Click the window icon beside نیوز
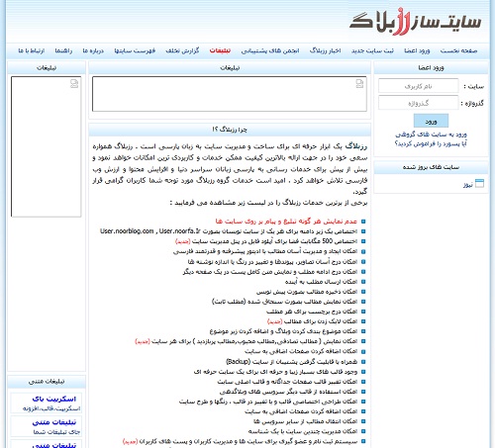 point(479,184)
